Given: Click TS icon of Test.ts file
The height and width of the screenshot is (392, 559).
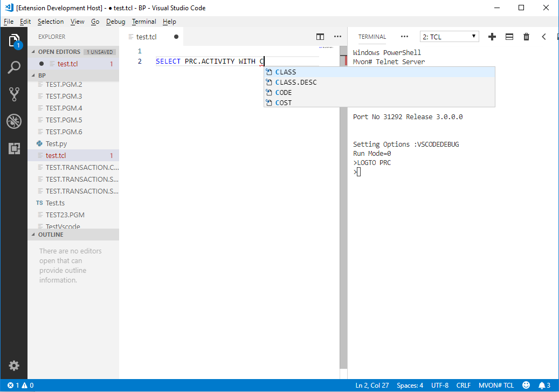Looking at the screenshot, I should tap(39, 203).
